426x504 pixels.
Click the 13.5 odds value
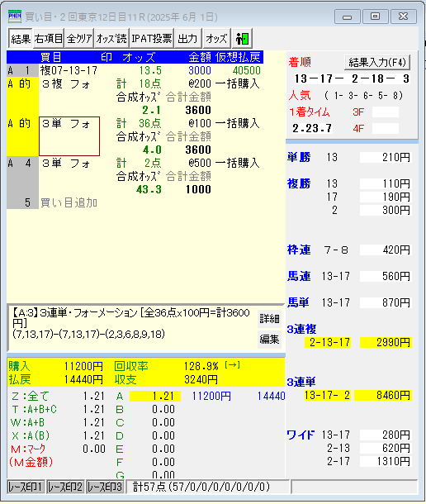(150, 70)
